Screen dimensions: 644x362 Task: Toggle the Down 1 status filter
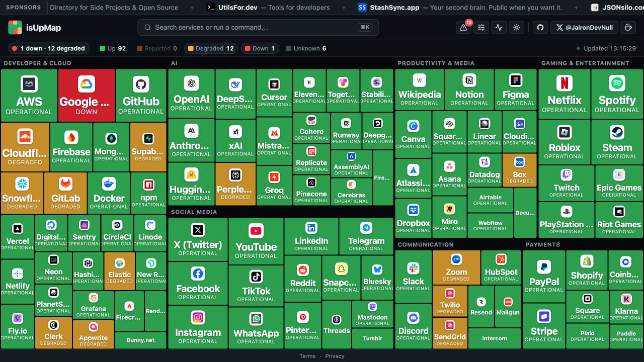coord(260,48)
